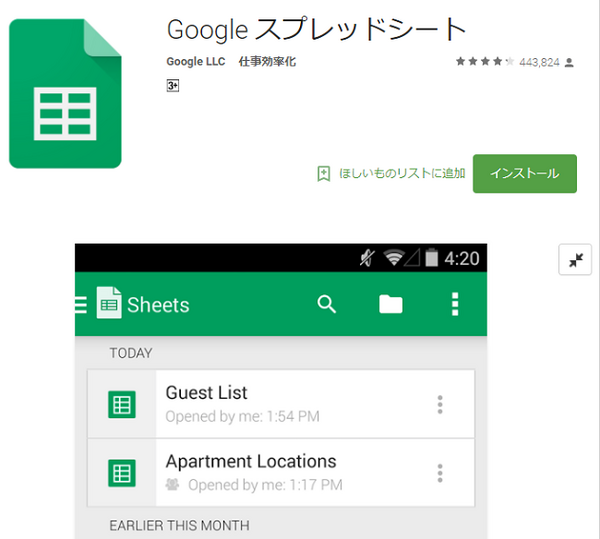
Task: Open the overflow menu in Sheets header
Action: 455,305
